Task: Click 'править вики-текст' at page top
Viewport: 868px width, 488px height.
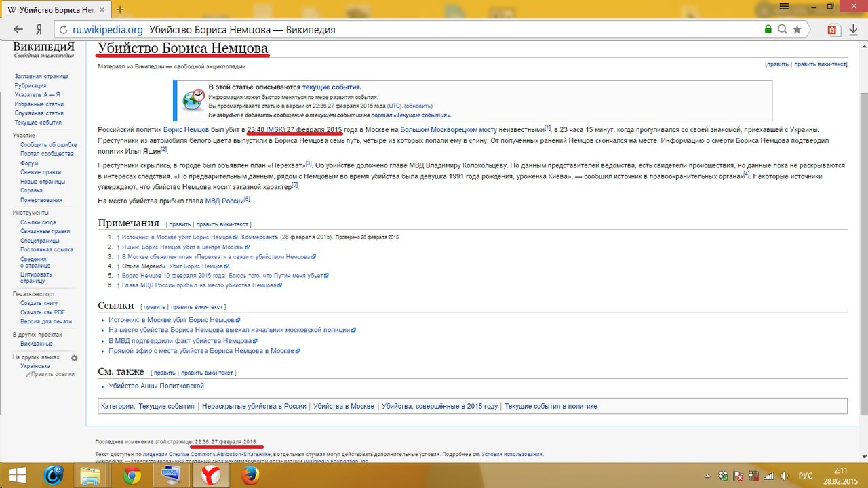Action: (x=821, y=64)
